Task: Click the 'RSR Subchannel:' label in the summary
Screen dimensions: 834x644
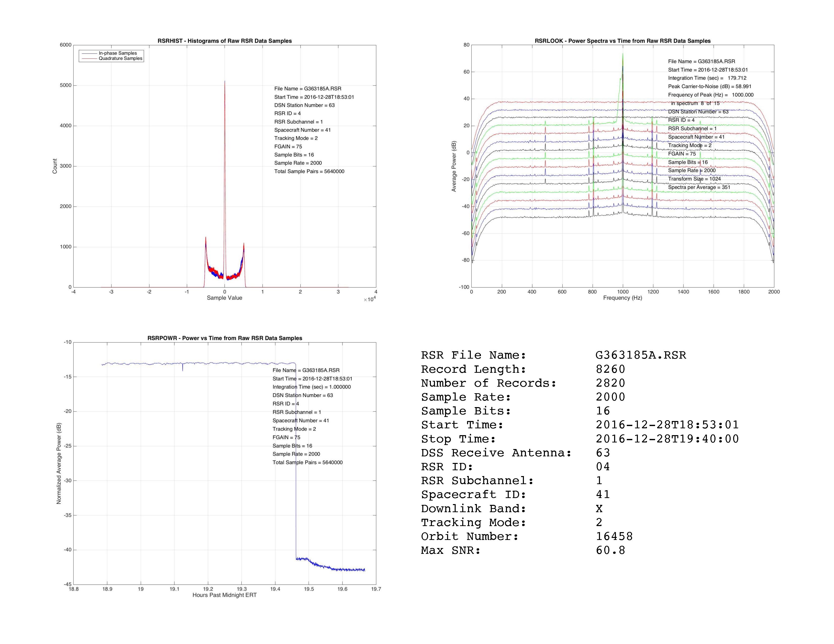Action: coord(477,481)
